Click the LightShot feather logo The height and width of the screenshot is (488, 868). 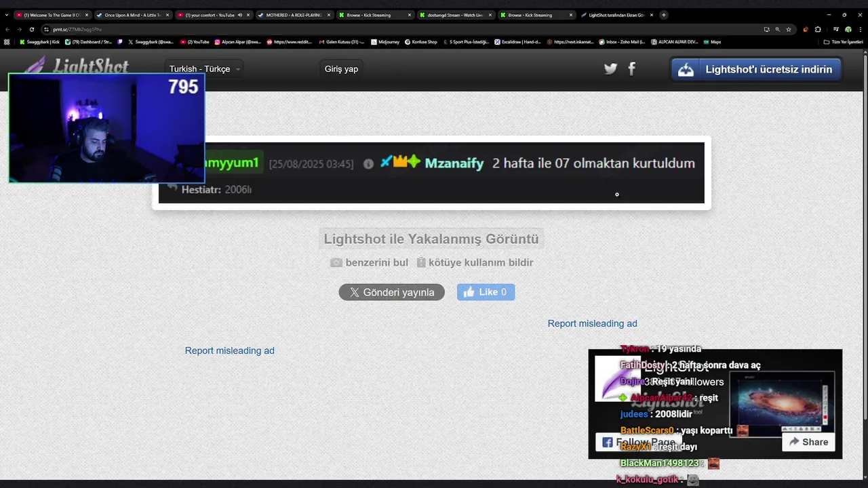76,66
